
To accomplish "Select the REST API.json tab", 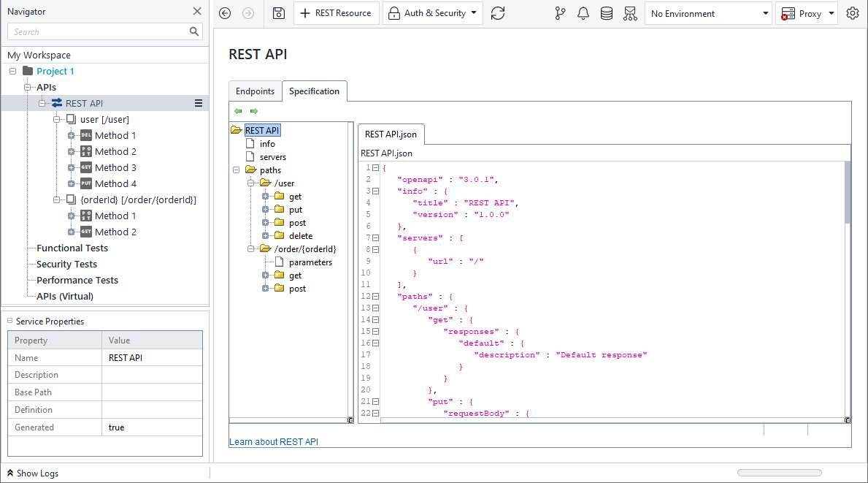I will [390, 134].
